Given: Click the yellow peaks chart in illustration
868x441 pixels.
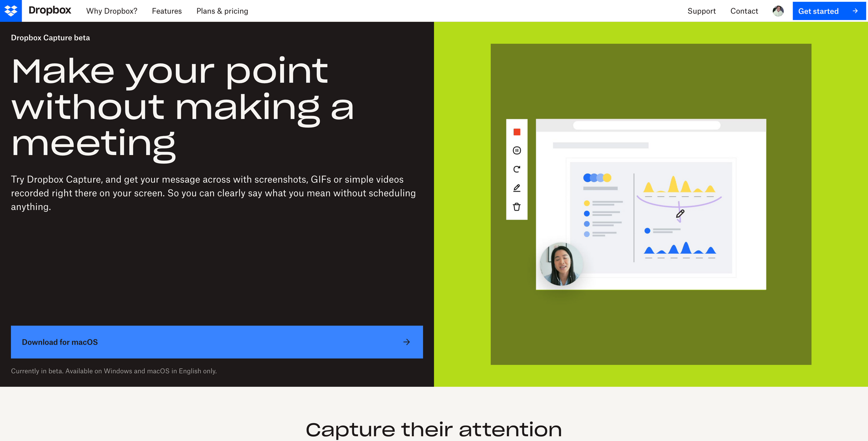Looking at the screenshot, I should [679, 185].
